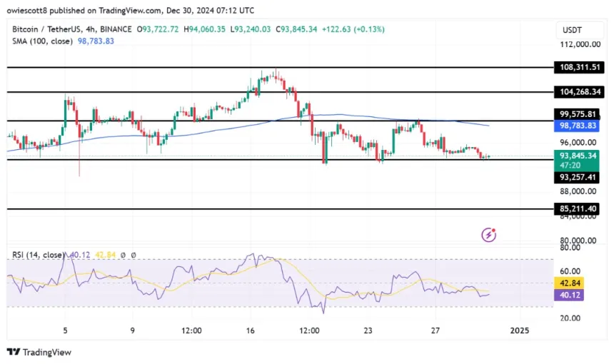Image resolution: width=614 pixels, height=364 pixels.
Task: Click the blue 98,783.83 SMA value label
Action: (x=579, y=125)
